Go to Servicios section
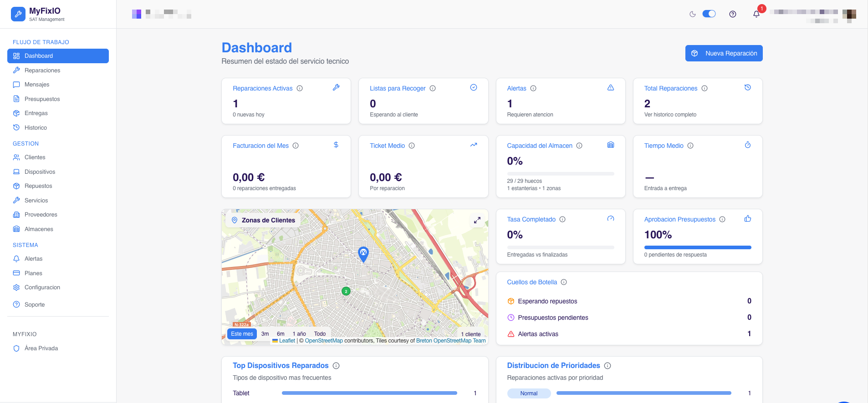Screen dimensions: 868x403 coord(58,200)
